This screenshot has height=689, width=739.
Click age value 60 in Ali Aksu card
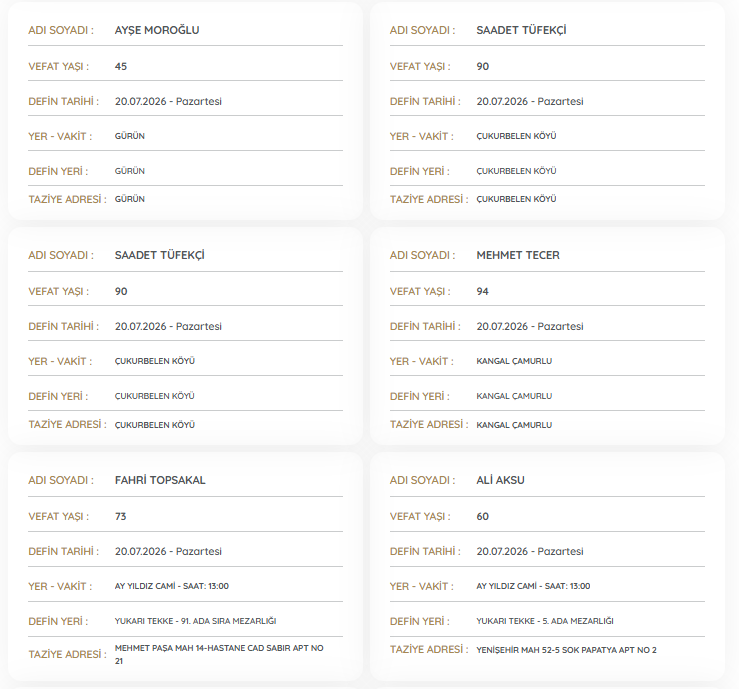(483, 517)
